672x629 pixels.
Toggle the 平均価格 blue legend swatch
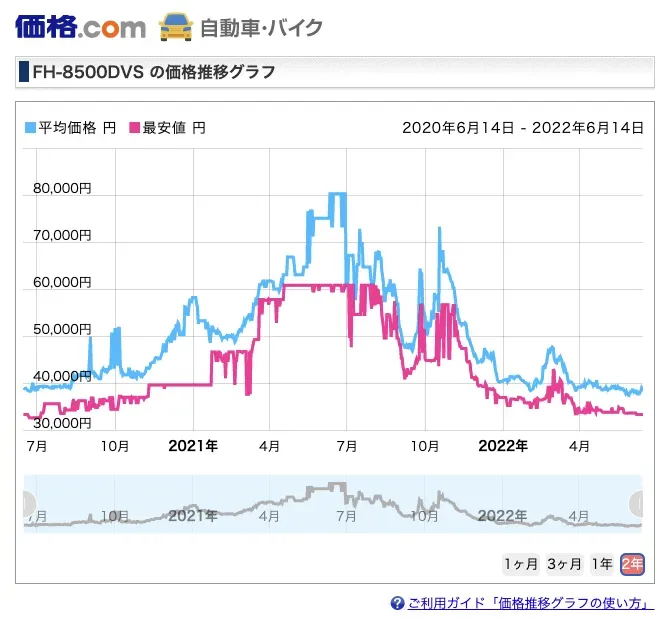[30, 128]
